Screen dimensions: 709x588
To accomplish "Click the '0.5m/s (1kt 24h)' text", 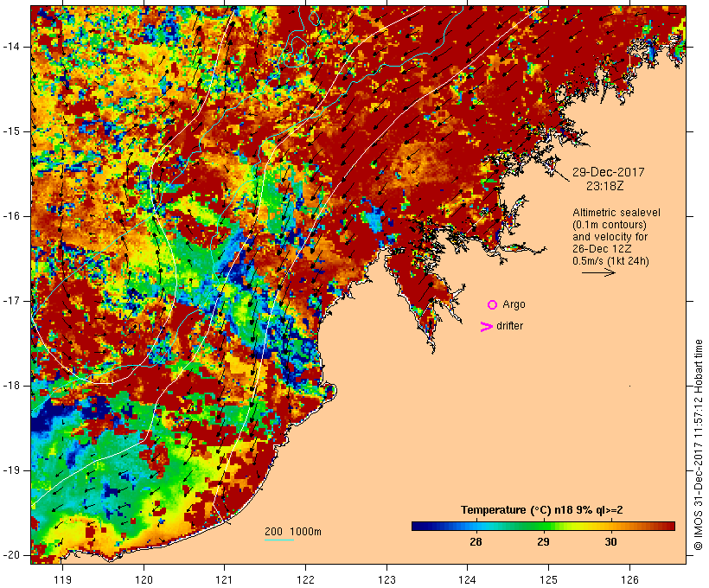I will tap(610, 261).
